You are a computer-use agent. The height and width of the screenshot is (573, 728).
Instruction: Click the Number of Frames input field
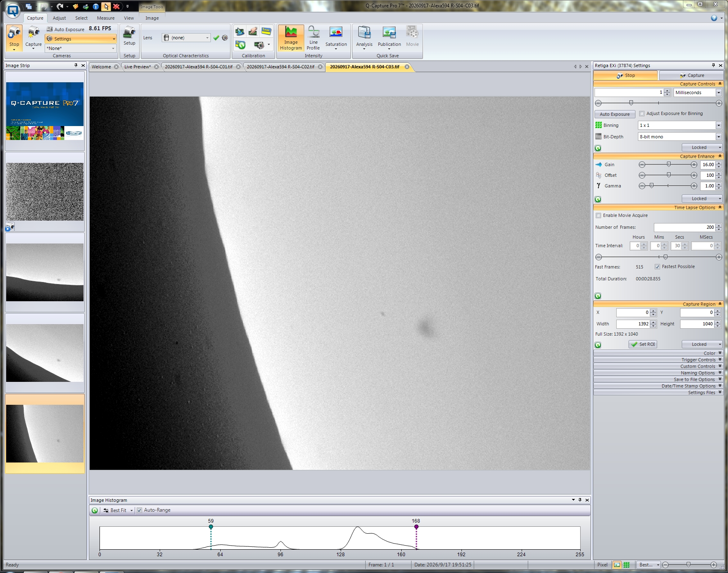[x=684, y=227]
